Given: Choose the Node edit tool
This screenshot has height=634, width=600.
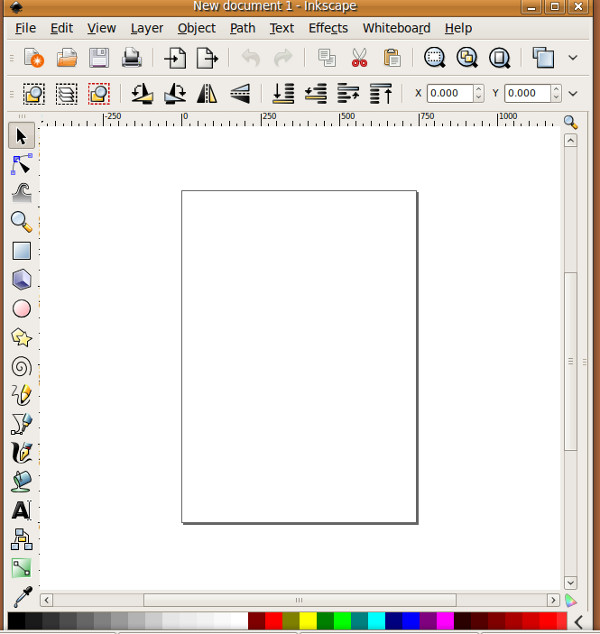Looking at the screenshot, I should 21,165.
